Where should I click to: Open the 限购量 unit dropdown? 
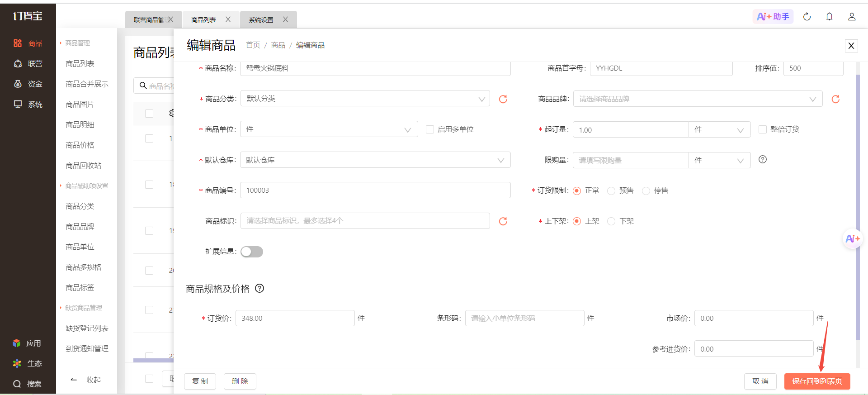pos(720,160)
